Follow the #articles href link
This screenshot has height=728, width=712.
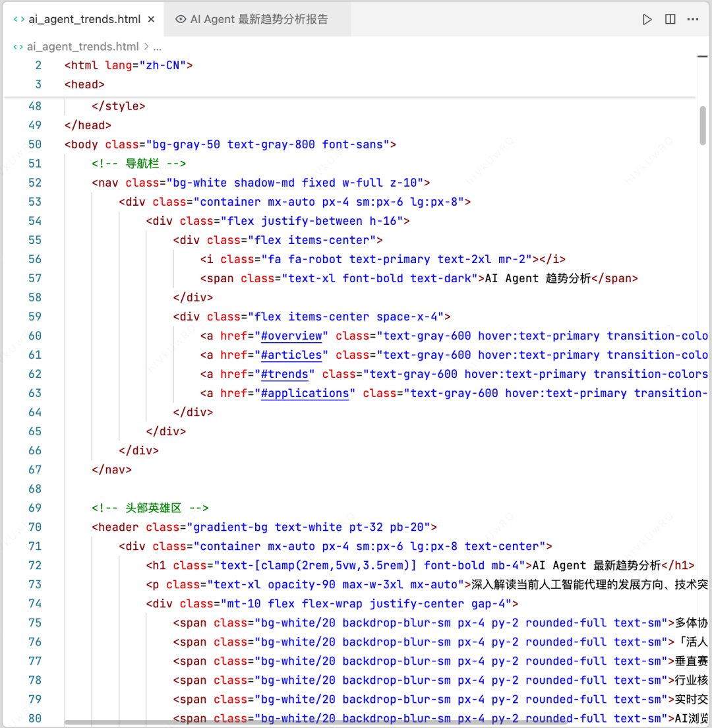pos(291,355)
